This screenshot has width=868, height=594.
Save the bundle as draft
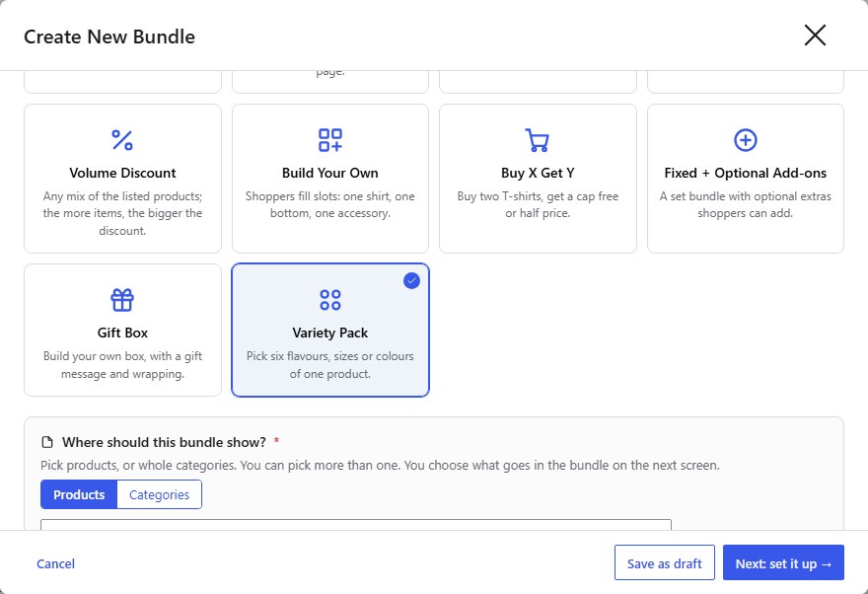664,562
